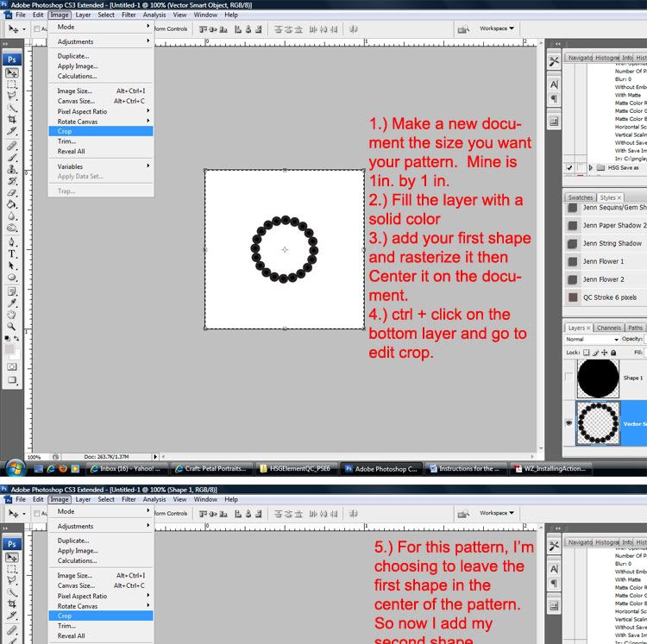Screen dimensions: 647x644
Task: Toggle Quick Mask mode icon in the toolbox
Action: point(12,366)
